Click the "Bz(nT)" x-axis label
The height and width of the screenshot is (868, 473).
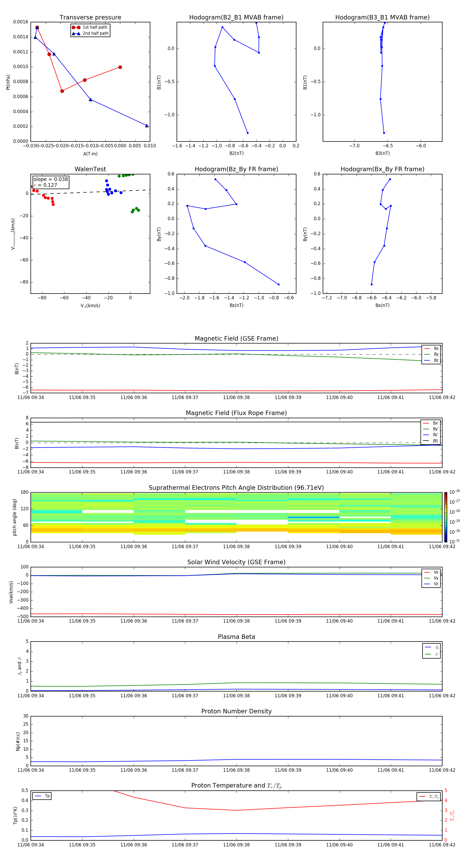(x=236, y=305)
